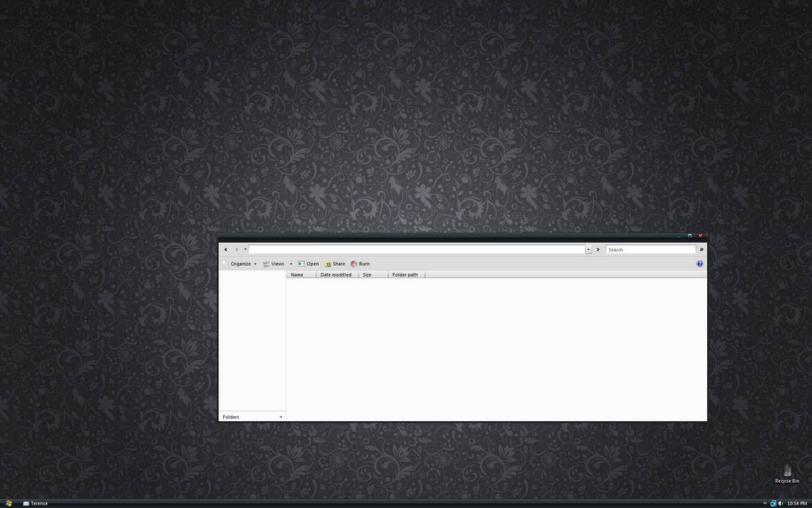812x508 pixels.
Task: Sort by the Date modified column
Action: point(337,274)
